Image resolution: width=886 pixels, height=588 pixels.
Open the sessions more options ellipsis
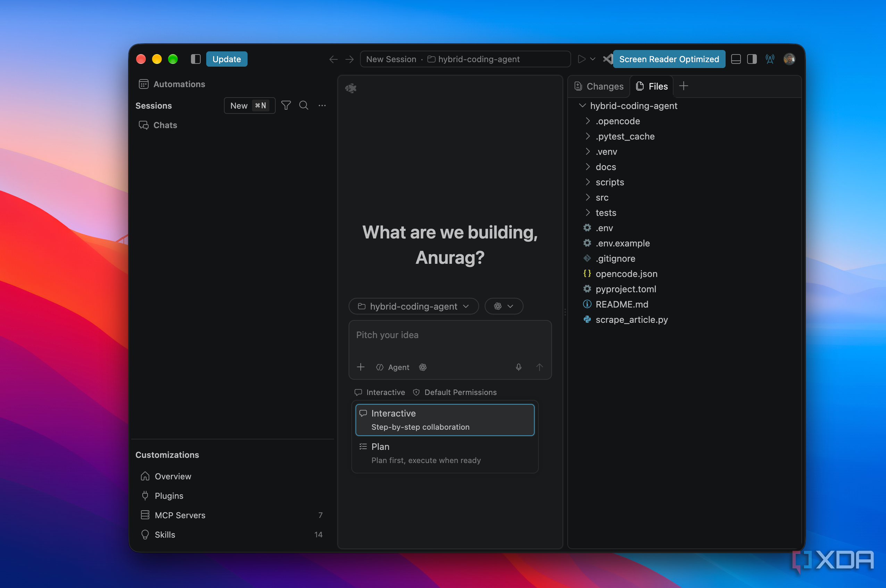tap(322, 106)
